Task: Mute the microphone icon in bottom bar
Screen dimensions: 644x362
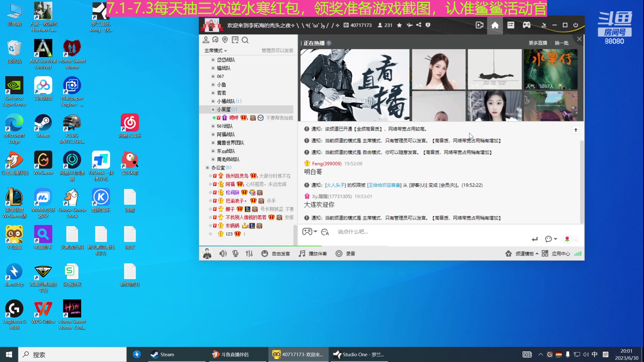Action: tap(235, 253)
